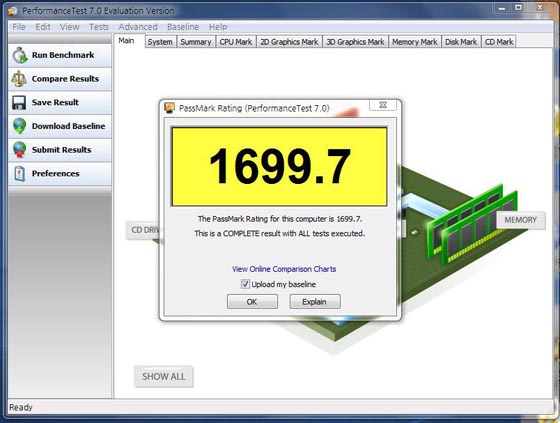Click the COMPLETE result message text
The height and width of the screenshot is (423, 560).
tap(280, 234)
